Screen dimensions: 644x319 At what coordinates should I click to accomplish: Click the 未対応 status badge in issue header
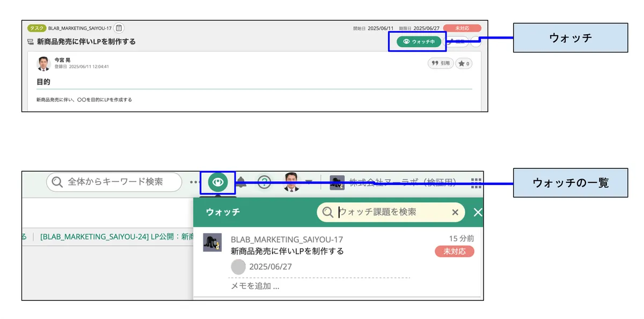[x=462, y=28]
